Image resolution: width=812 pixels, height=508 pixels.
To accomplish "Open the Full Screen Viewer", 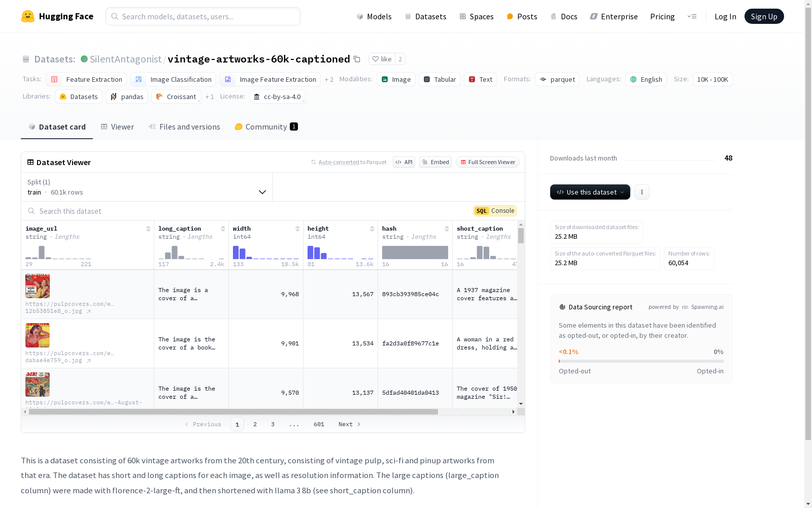I will pyautogui.click(x=488, y=162).
